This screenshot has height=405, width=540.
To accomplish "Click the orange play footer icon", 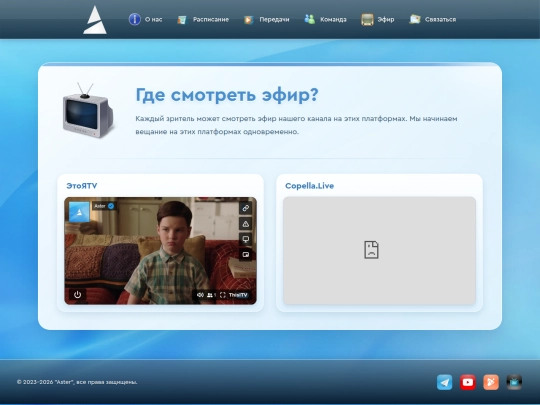I will click(491, 382).
